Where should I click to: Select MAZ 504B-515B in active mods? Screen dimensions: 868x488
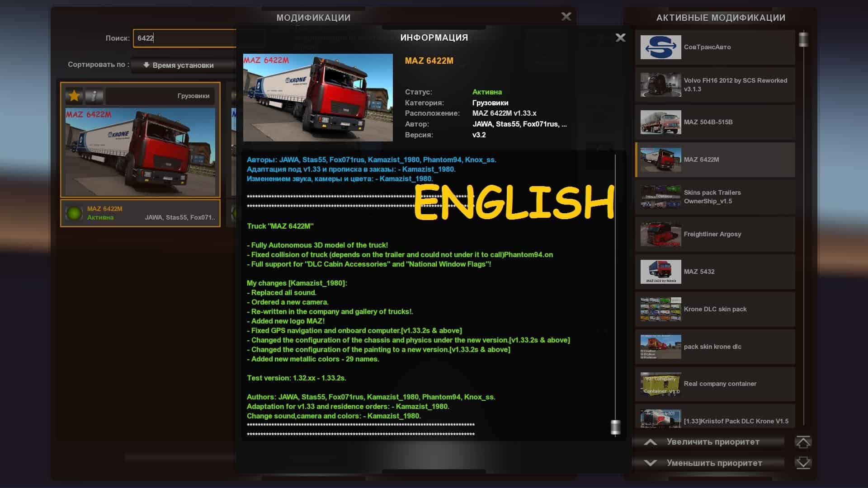coord(715,122)
